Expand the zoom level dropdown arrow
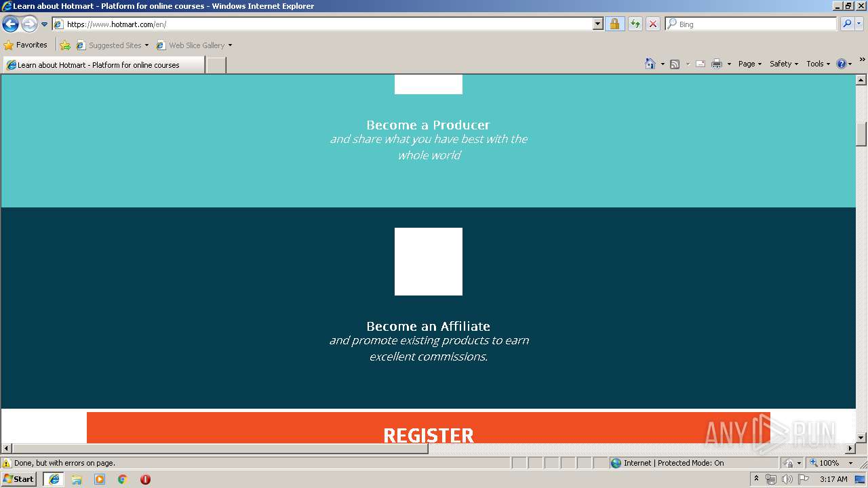Viewport: 868px width, 488px height. tap(850, 463)
